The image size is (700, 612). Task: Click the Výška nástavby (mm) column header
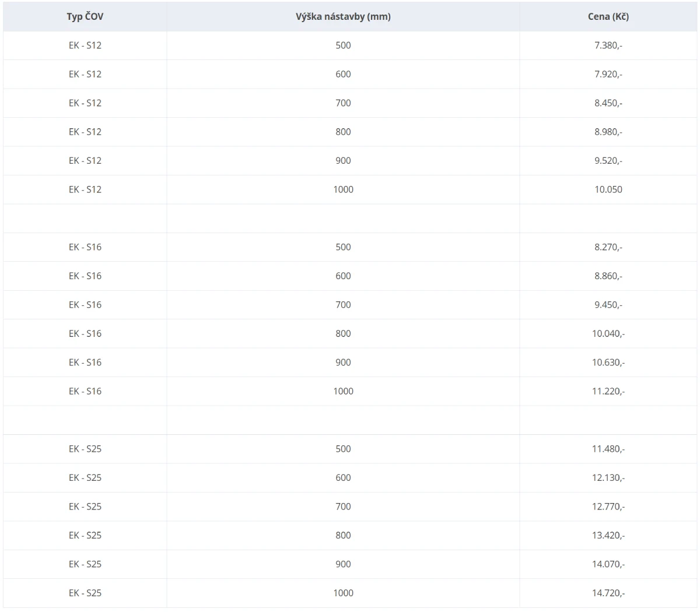point(343,16)
